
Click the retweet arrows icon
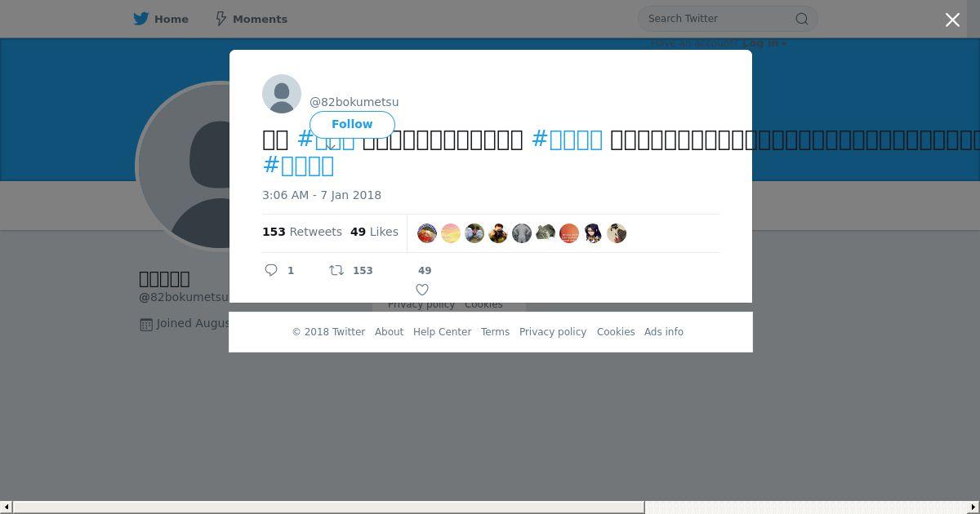(x=336, y=270)
